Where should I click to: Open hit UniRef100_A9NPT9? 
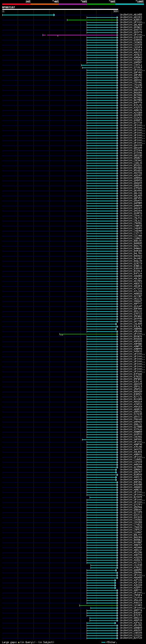(x=131, y=347)
